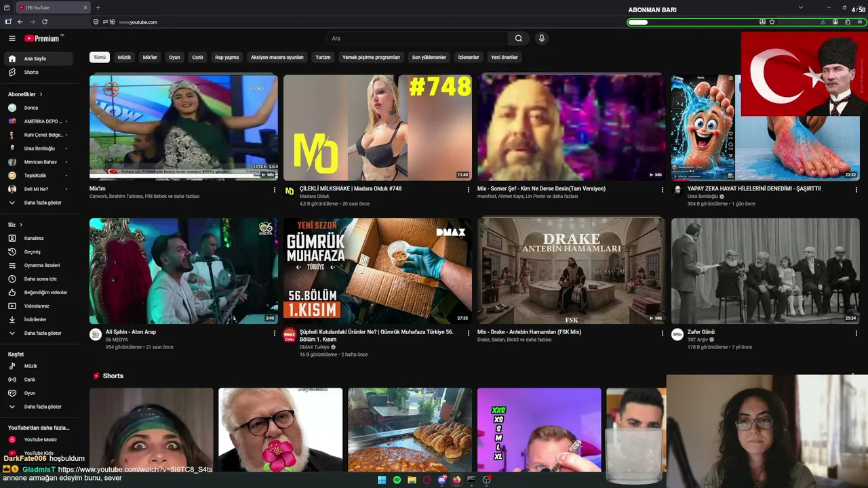The height and width of the screenshot is (488, 868).
Task: Open a new browser tab
Action: click(98, 7)
